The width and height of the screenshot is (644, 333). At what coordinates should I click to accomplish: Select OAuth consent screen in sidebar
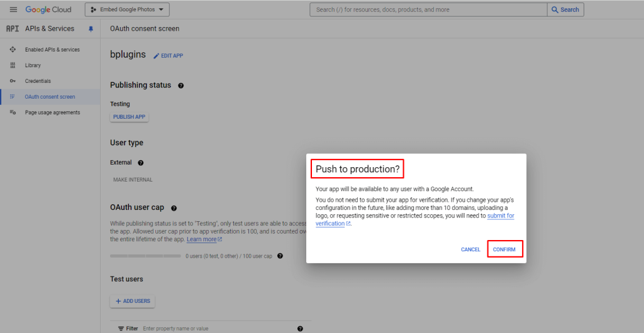click(50, 97)
